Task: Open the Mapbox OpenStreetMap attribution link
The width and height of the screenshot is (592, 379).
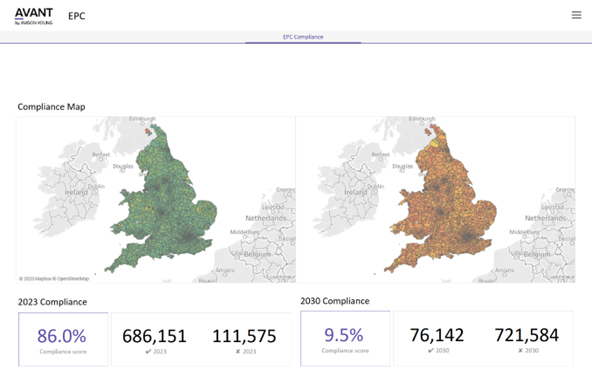Action: coord(54,279)
